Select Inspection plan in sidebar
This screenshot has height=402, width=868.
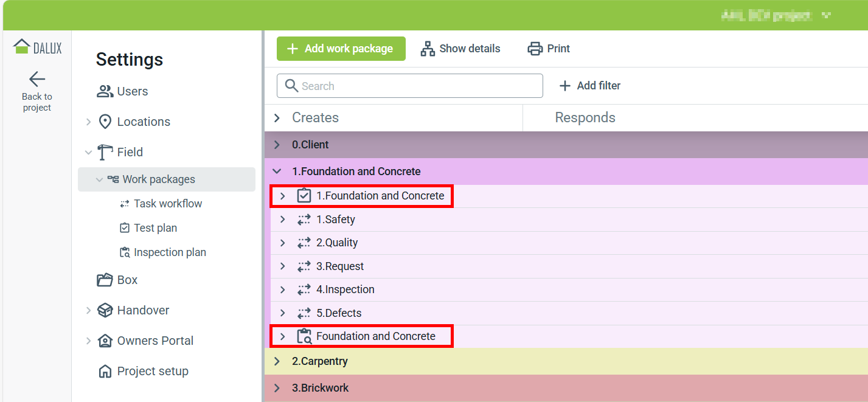170,252
